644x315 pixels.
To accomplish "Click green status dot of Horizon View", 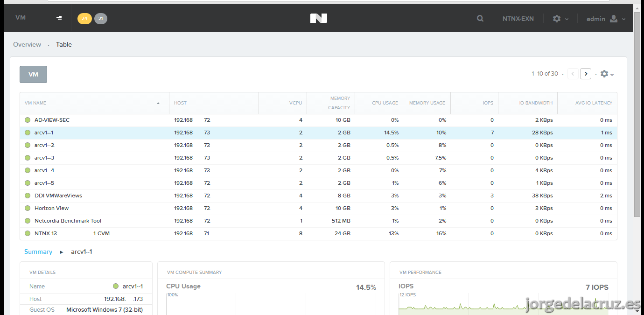I will [28, 208].
